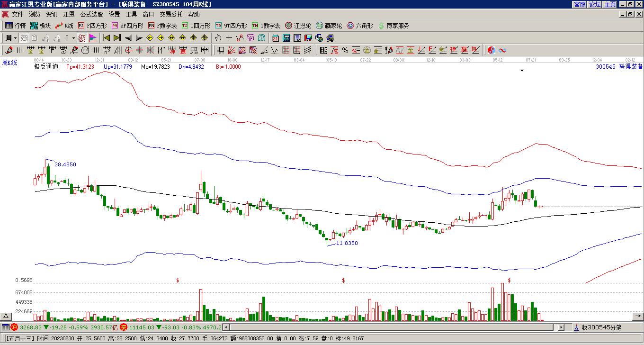This screenshot has height=345, width=644.
Task: Open the 赢家轮 wheel tool
Action: pyautogui.click(x=329, y=26)
